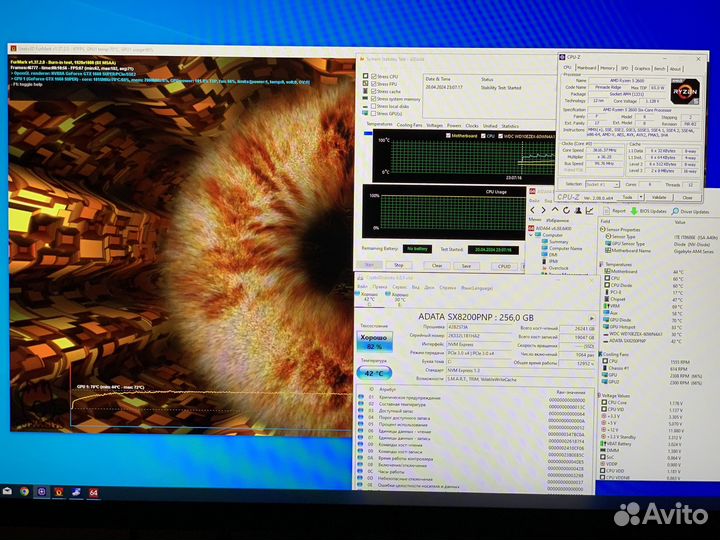Collapse the Computer tree node

(531, 235)
